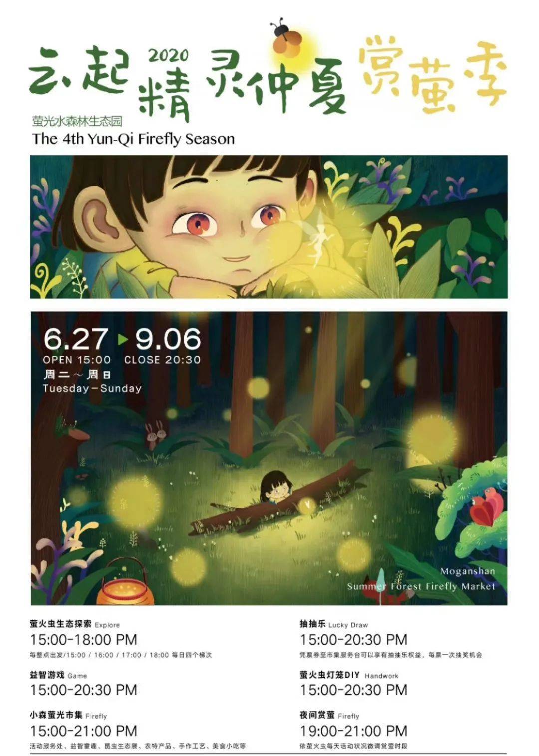Click the 萤火虫生态探索 Explore heading
This screenshot has height=756, width=539.
point(75,624)
